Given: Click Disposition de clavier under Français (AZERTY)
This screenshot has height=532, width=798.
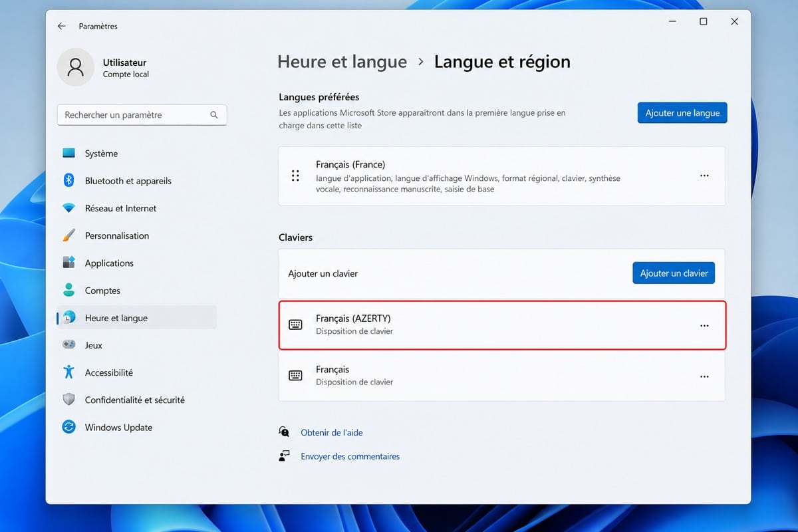Looking at the screenshot, I should [354, 331].
